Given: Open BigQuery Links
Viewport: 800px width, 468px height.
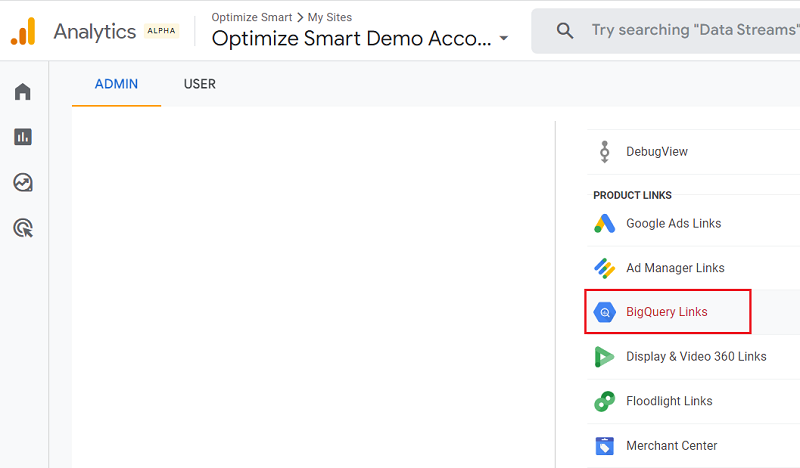Looking at the screenshot, I should click(667, 312).
